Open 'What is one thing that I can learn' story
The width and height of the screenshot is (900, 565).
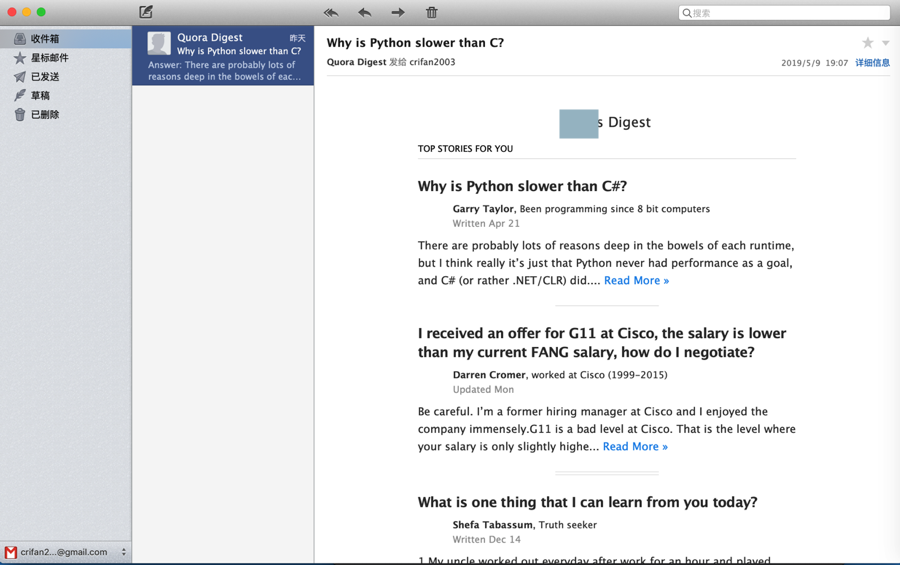[588, 502]
